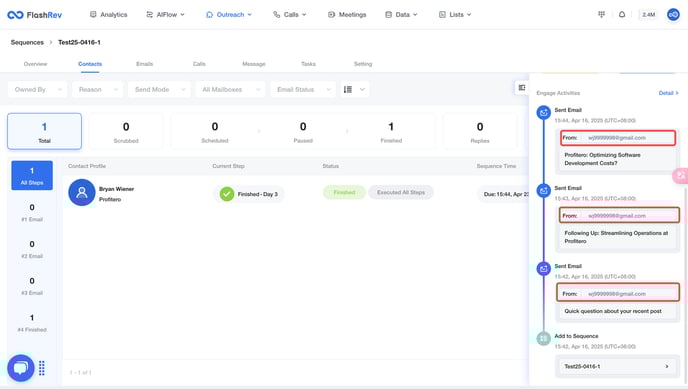Screen dimensions: 688x389
Task: Select the Replies count card
Action: 480,132
